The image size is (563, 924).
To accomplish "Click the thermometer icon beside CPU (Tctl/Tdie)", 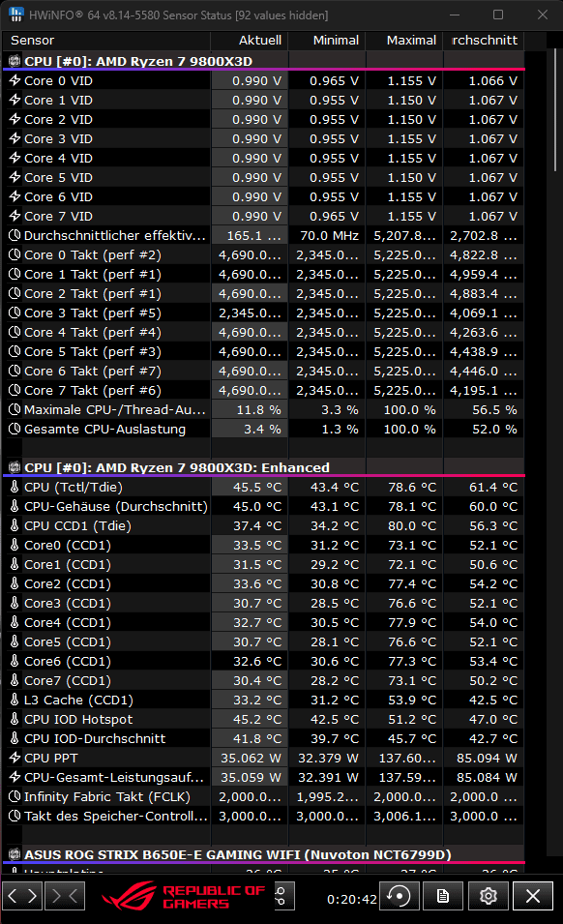I will pos(15,487).
